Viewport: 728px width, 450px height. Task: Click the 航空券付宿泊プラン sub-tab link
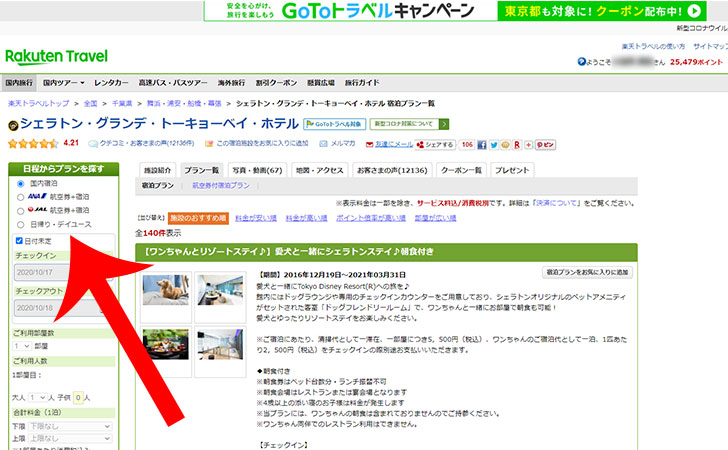221,185
